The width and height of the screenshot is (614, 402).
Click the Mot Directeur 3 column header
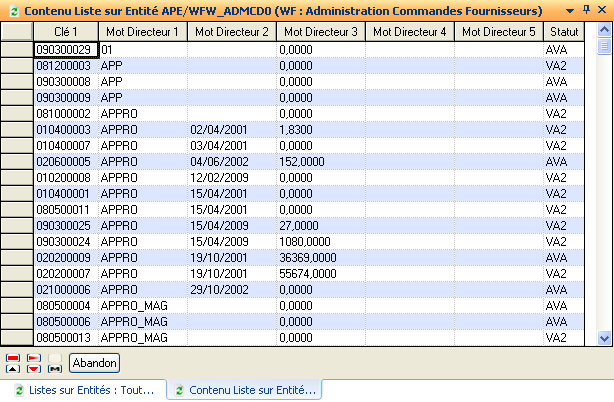(319, 32)
